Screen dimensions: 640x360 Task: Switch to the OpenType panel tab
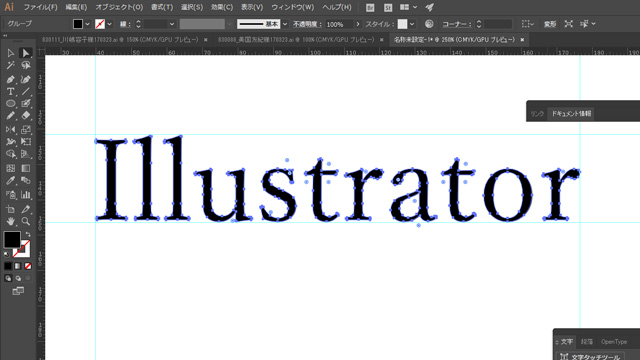click(614, 342)
